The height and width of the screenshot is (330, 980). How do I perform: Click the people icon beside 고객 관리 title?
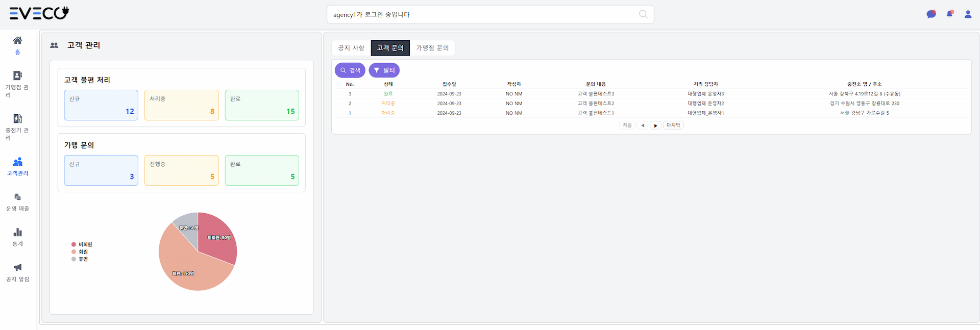point(54,45)
